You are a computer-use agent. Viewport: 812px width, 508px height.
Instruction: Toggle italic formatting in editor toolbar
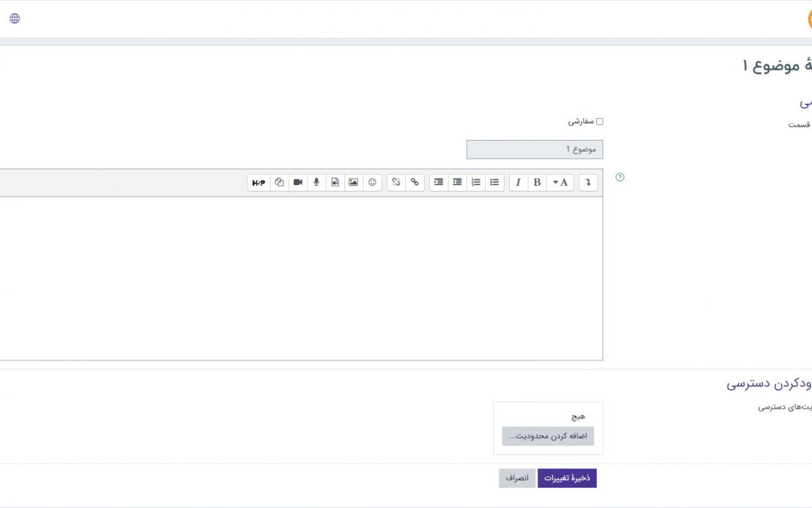[x=518, y=182]
